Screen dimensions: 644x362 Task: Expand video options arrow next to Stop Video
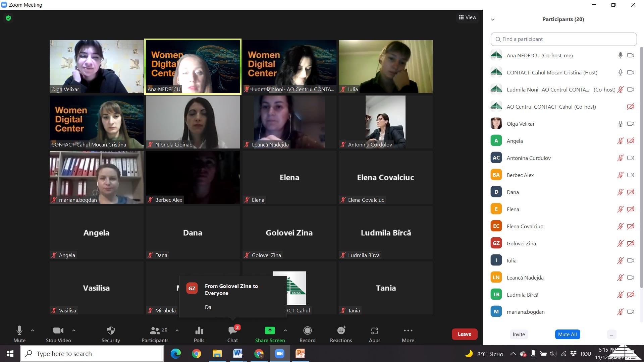(74, 330)
